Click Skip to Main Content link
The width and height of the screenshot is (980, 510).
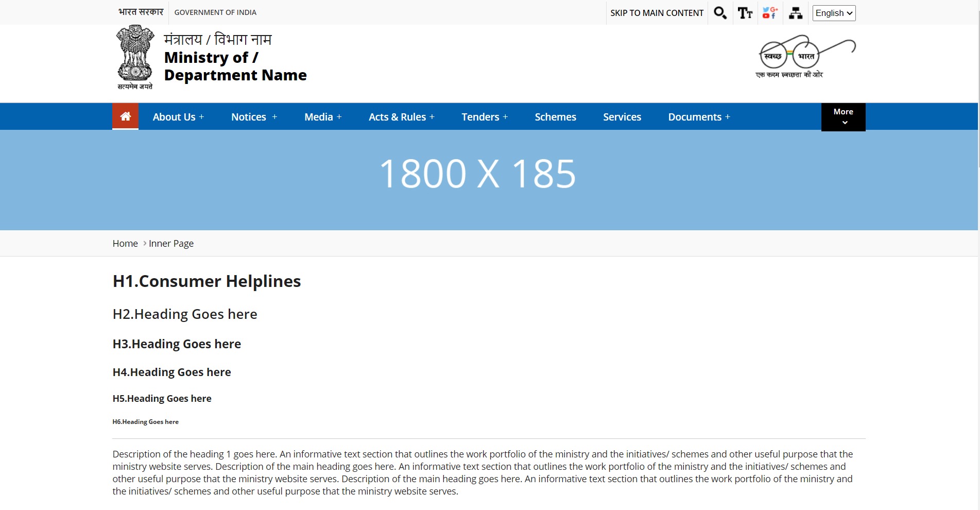(x=657, y=13)
